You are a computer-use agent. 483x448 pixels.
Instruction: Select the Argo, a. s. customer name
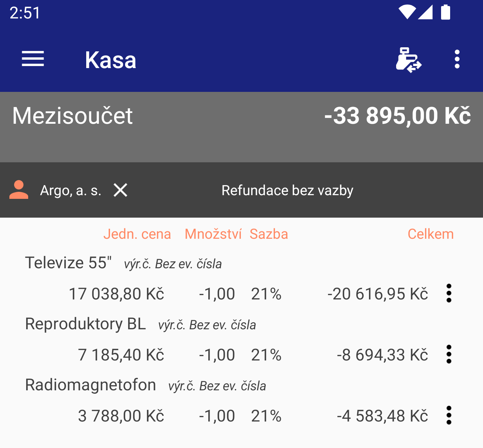tap(71, 190)
